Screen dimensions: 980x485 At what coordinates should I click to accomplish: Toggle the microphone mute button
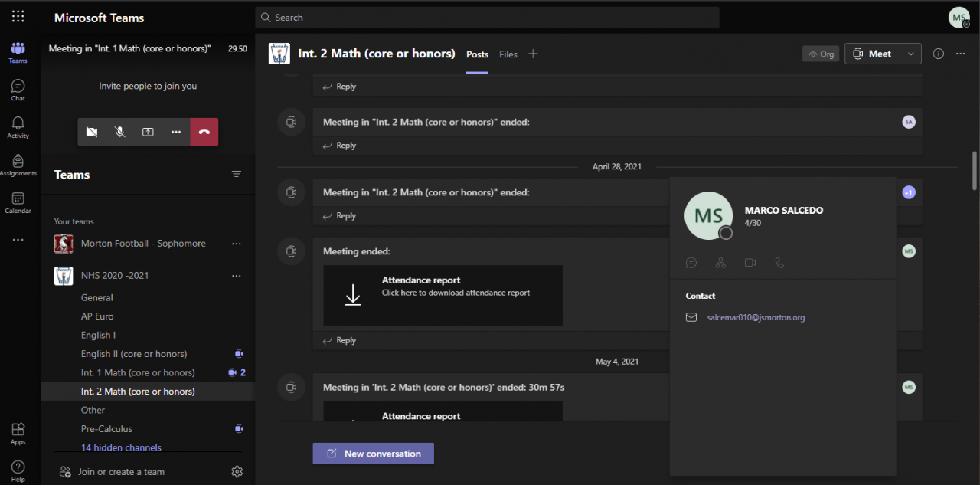pyautogui.click(x=120, y=132)
